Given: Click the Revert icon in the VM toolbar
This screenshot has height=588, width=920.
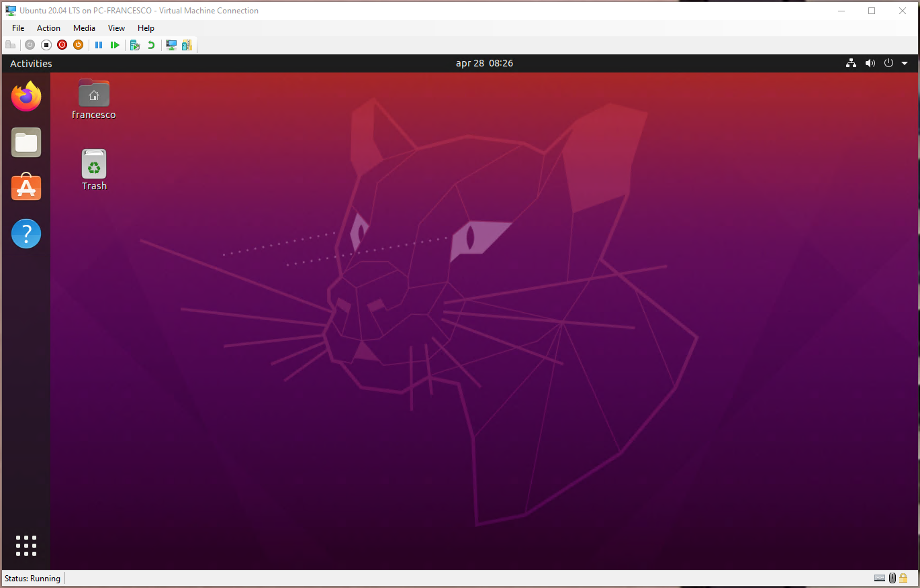Looking at the screenshot, I should coord(149,44).
